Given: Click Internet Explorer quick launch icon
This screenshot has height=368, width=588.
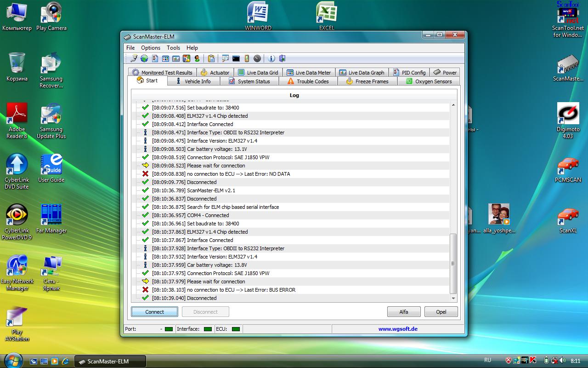Looking at the screenshot, I should tap(65, 361).
